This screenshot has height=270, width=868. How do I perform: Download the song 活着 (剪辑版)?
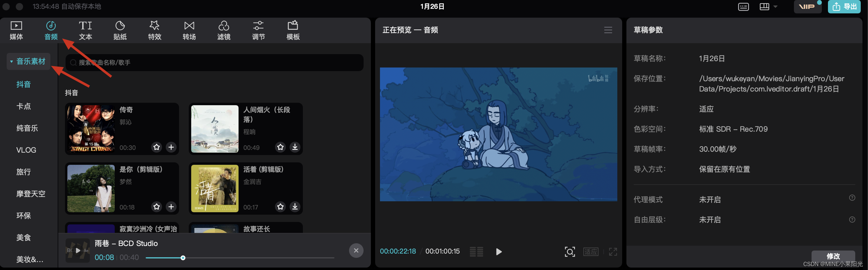[295, 206]
